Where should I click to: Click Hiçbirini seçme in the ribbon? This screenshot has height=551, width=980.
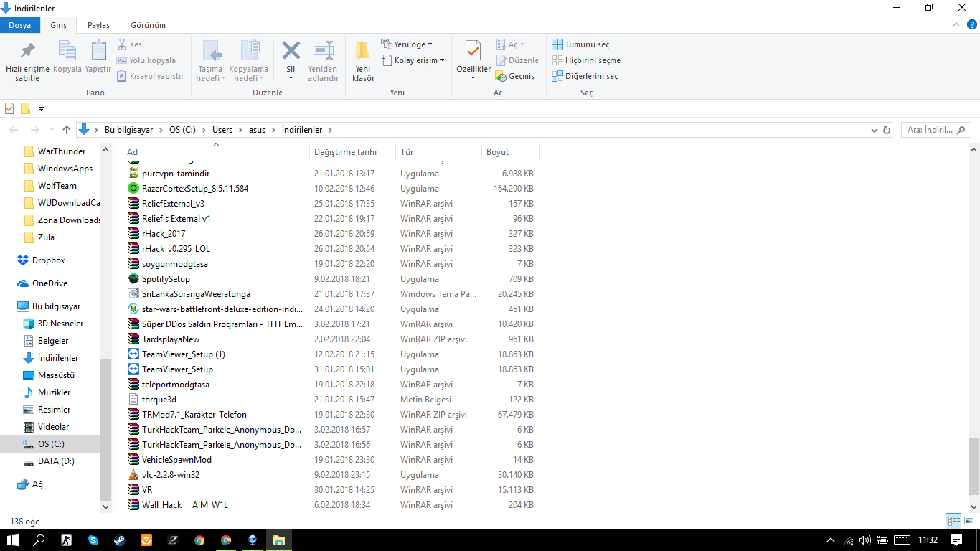(x=586, y=60)
